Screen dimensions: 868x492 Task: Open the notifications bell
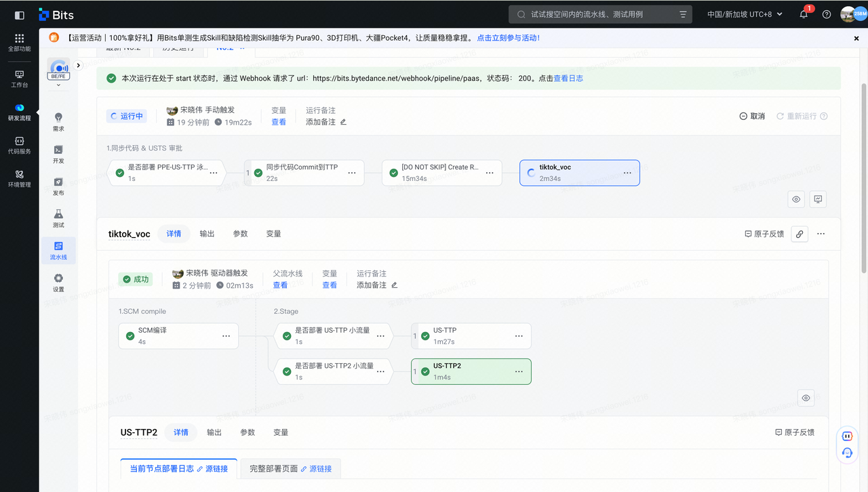coord(804,14)
